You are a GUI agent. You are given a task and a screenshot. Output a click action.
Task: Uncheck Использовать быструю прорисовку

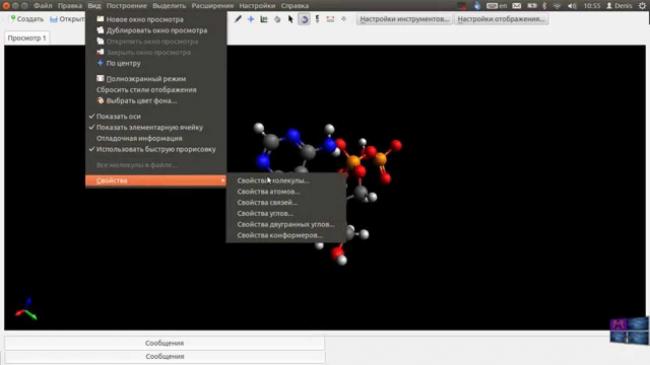[156, 149]
